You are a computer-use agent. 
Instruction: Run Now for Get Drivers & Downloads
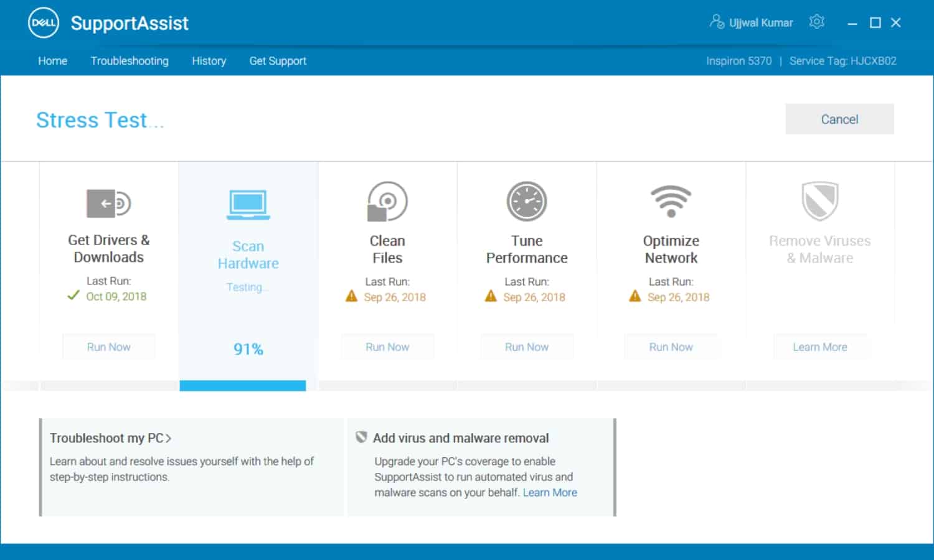[108, 347]
